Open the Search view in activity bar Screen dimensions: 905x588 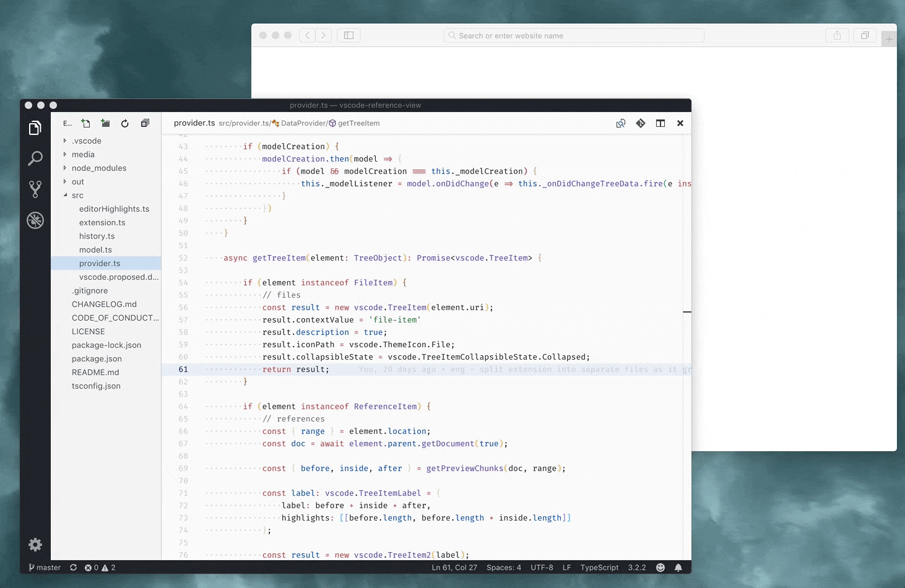tap(35, 158)
